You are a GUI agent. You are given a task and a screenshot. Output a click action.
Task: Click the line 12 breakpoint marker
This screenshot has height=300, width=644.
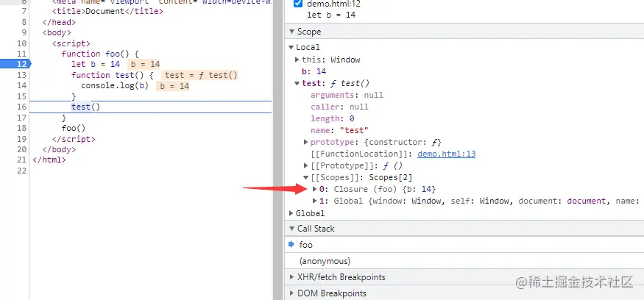click(x=15, y=64)
